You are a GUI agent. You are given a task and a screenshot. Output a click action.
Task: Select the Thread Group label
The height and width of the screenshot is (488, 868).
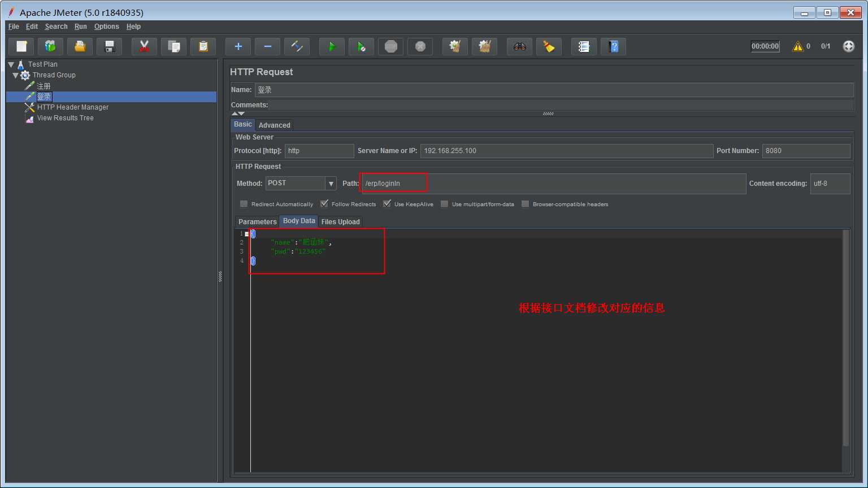pos(54,75)
